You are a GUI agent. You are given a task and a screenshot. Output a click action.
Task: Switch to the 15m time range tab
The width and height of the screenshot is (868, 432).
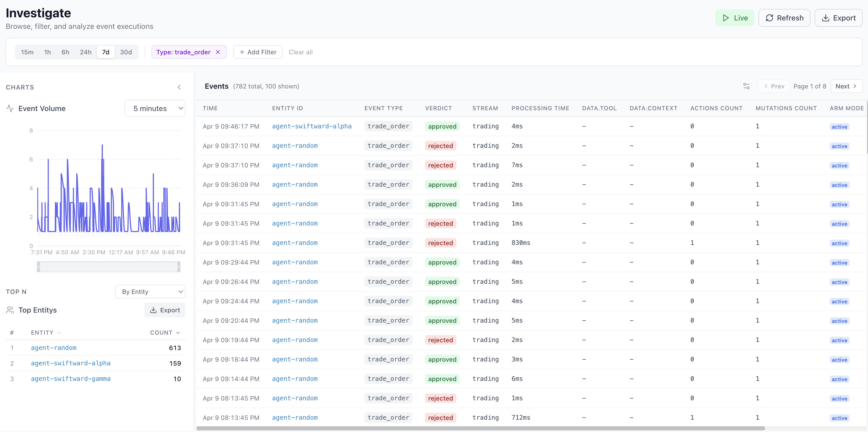pos(27,52)
